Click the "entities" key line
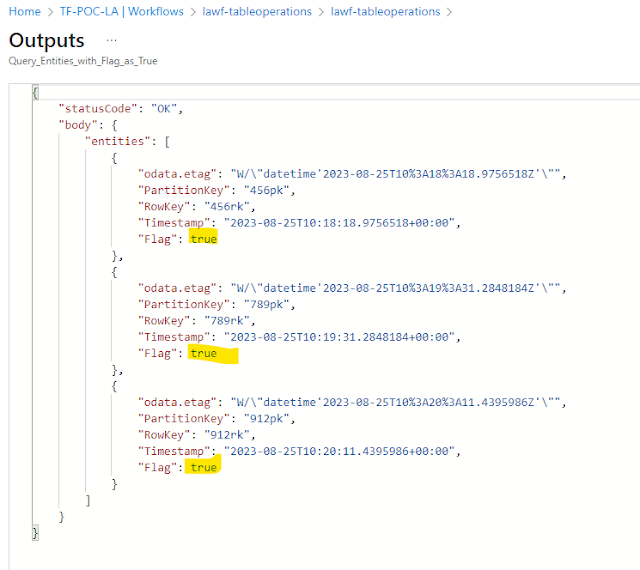 coord(127,141)
